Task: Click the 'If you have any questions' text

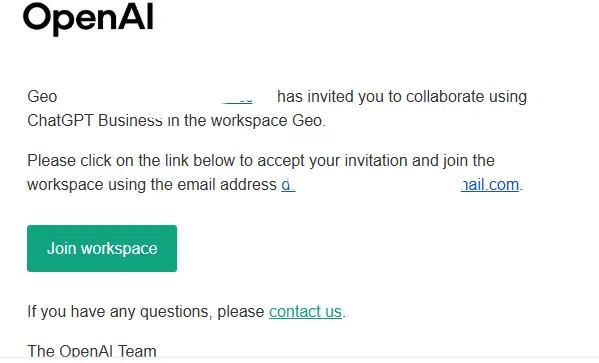Action: pos(119,311)
